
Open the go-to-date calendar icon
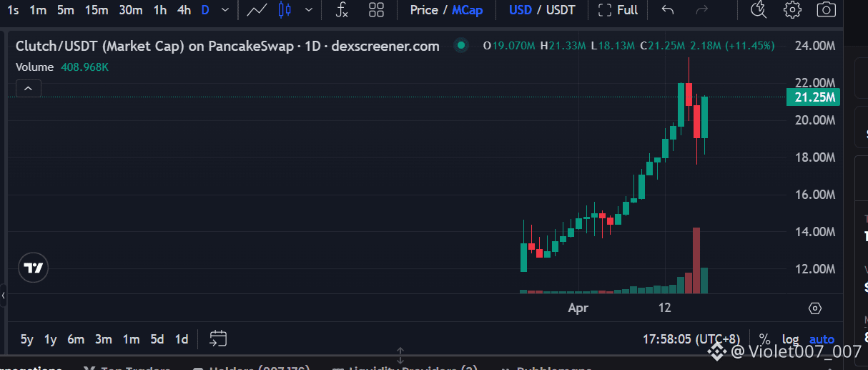point(218,339)
